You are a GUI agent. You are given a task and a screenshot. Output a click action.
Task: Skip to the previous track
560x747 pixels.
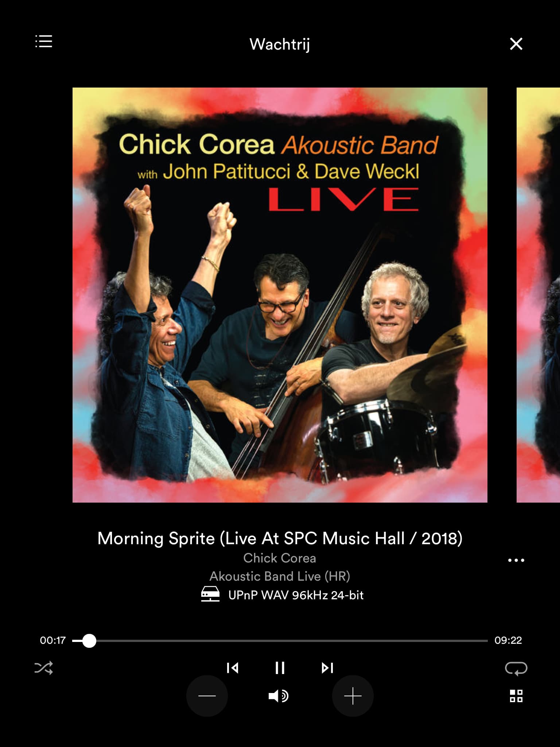pyautogui.click(x=233, y=668)
